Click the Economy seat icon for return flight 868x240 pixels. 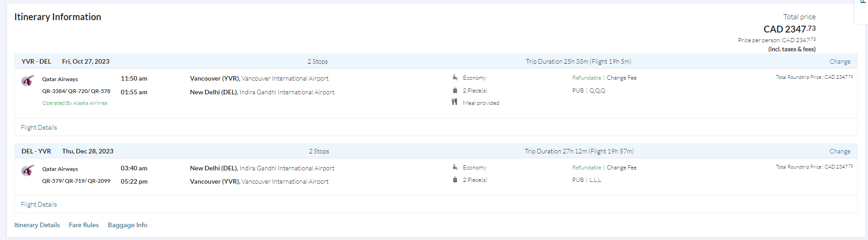tap(455, 167)
